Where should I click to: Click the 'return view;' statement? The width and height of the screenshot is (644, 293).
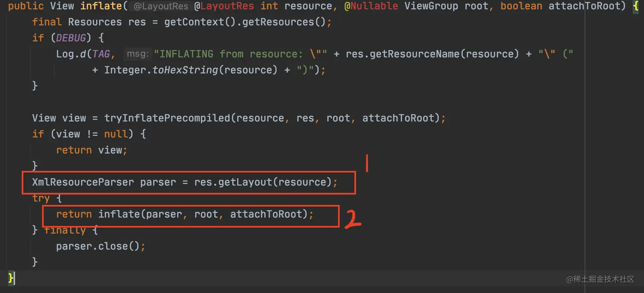click(92, 150)
